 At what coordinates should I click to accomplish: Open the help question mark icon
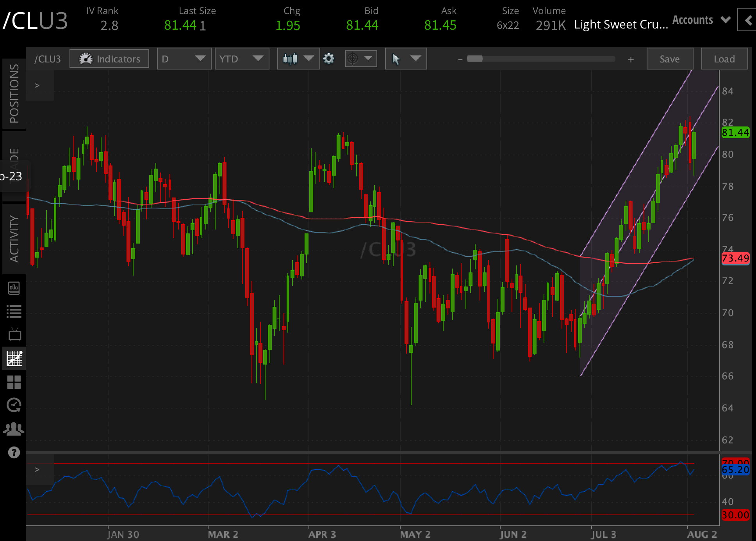(x=14, y=452)
